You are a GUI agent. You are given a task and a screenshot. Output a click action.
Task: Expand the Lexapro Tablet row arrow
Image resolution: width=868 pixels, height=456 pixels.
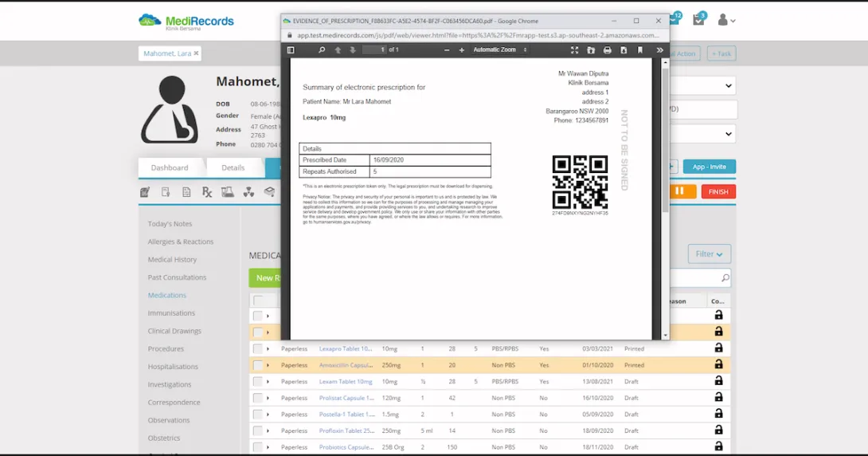(268, 349)
